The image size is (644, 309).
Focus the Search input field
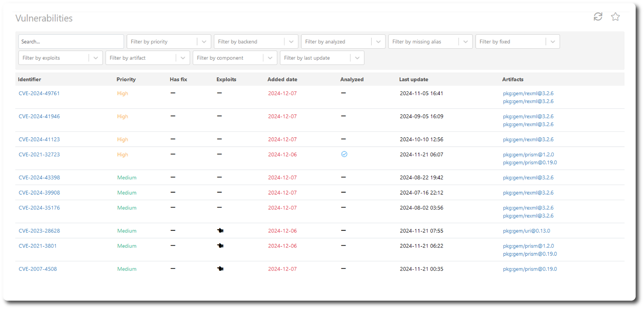71,42
